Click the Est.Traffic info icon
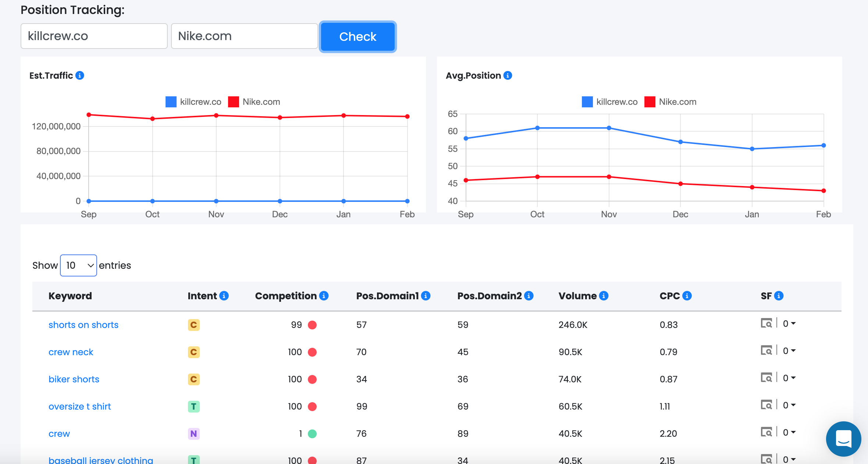This screenshot has width=868, height=464. (x=80, y=75)
